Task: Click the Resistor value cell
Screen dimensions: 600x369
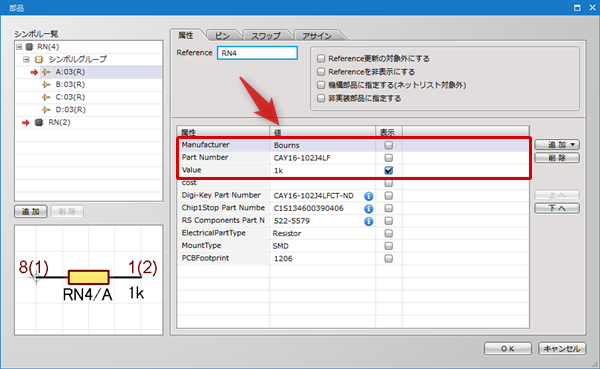Action: tap(322, 233)
